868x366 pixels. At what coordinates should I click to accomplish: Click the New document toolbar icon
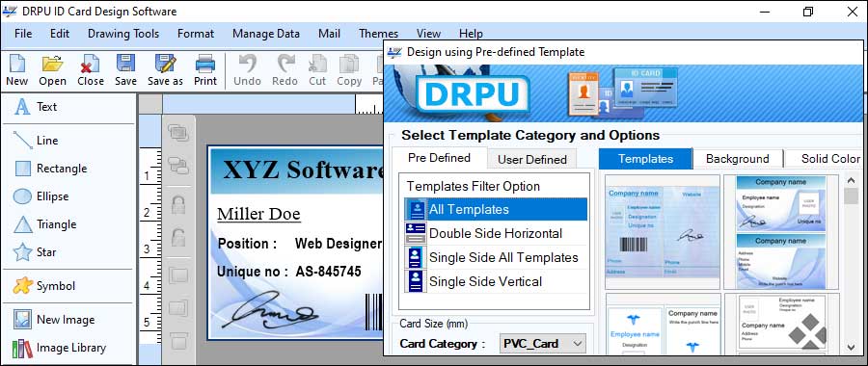click(17, 69)
